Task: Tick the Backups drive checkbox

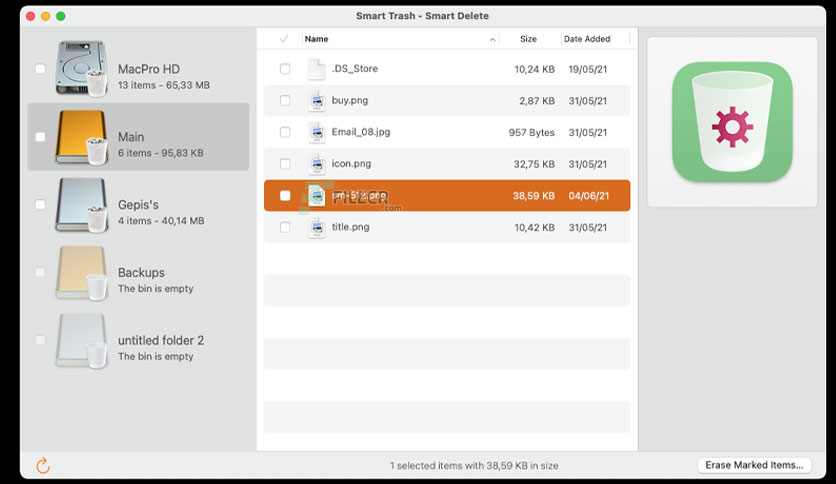Action: [x=40, y=272]
